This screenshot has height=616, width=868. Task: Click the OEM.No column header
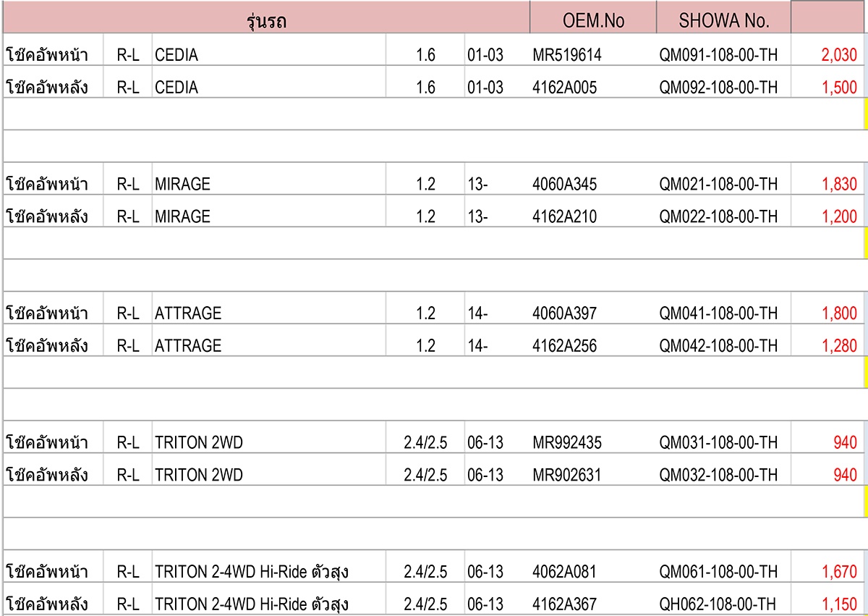click(593, 17)
